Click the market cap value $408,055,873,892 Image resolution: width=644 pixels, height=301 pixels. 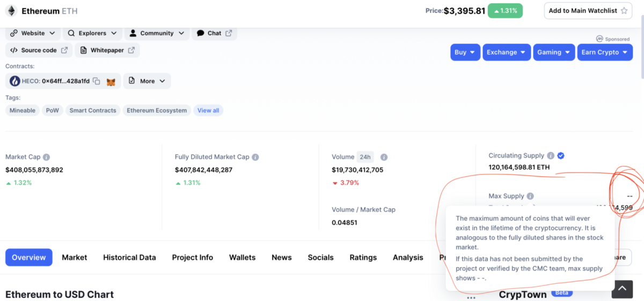pos(34,170)
